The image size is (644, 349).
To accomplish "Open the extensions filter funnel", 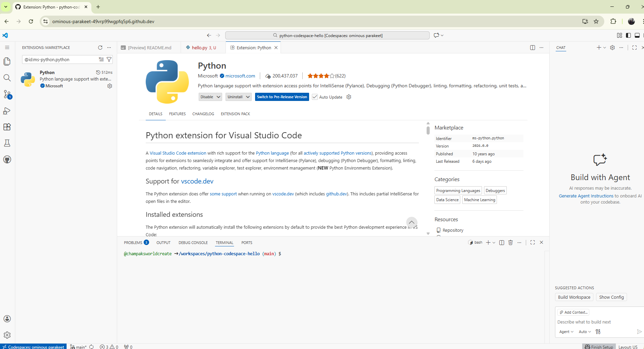I will [x=109, y=59].
